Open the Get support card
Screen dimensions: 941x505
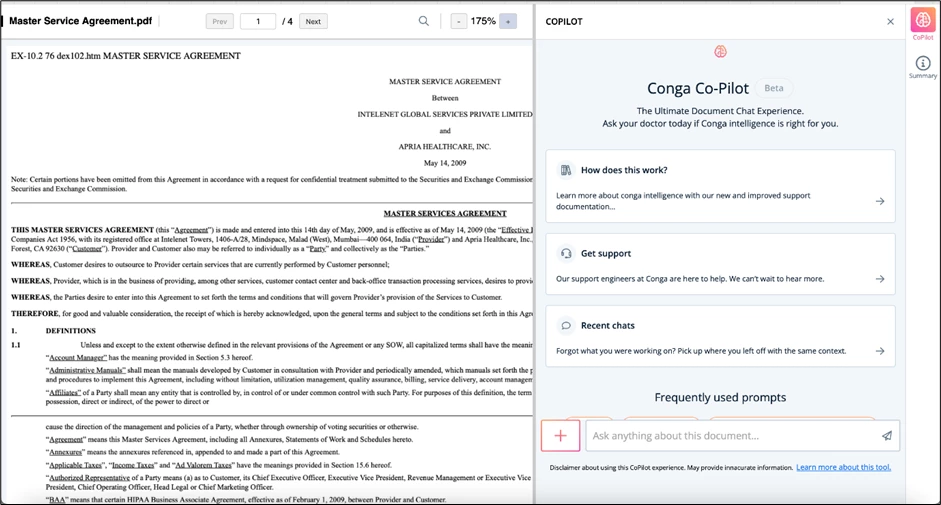tap(720, 264)
